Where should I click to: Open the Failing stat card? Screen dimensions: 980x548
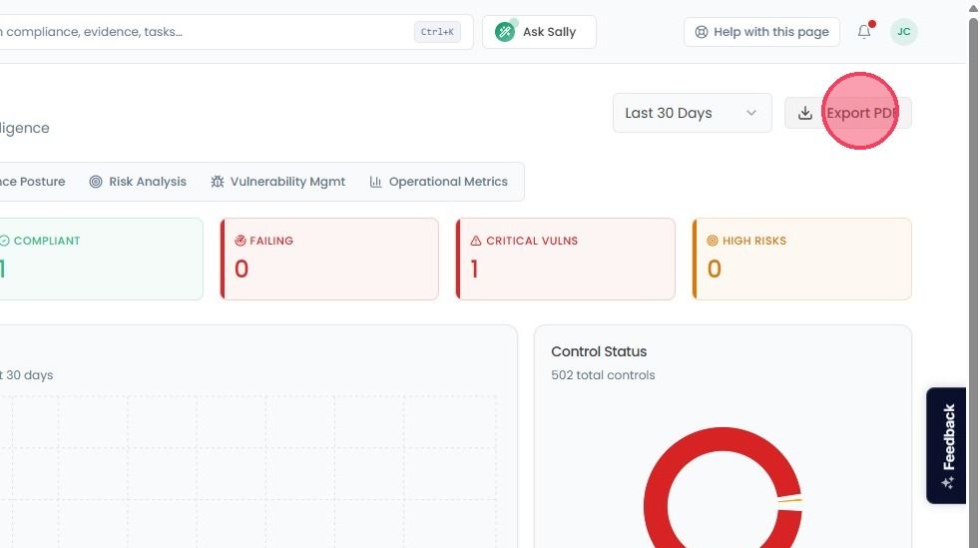[x=329, y=259]
